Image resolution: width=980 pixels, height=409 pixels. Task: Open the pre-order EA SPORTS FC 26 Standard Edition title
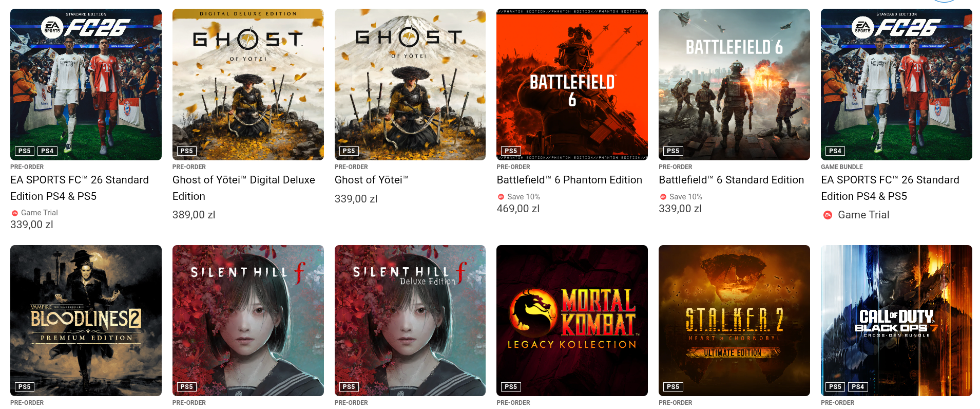[80, 188]
